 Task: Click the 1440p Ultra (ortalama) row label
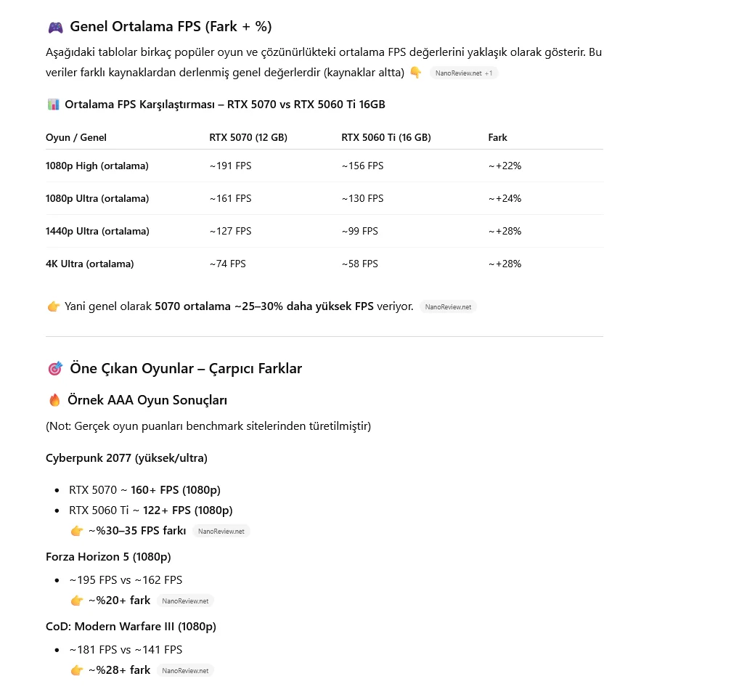pyautogui.click(x=97, y=231)
